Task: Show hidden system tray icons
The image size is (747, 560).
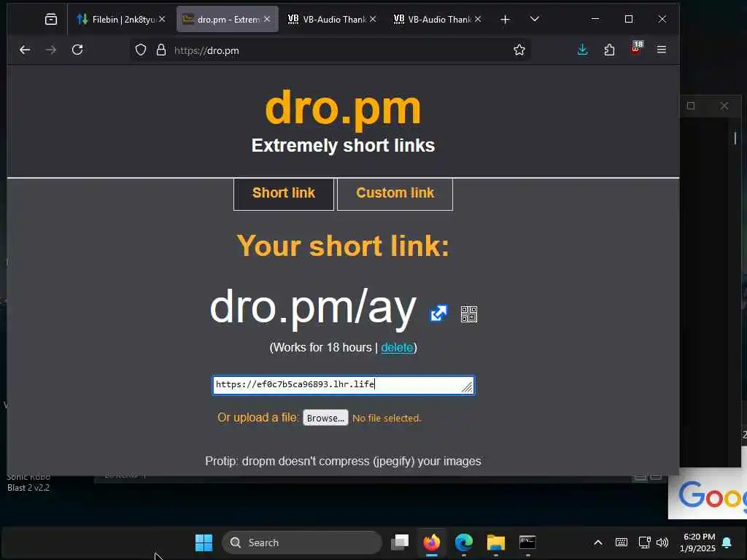Action: point(598,542)
